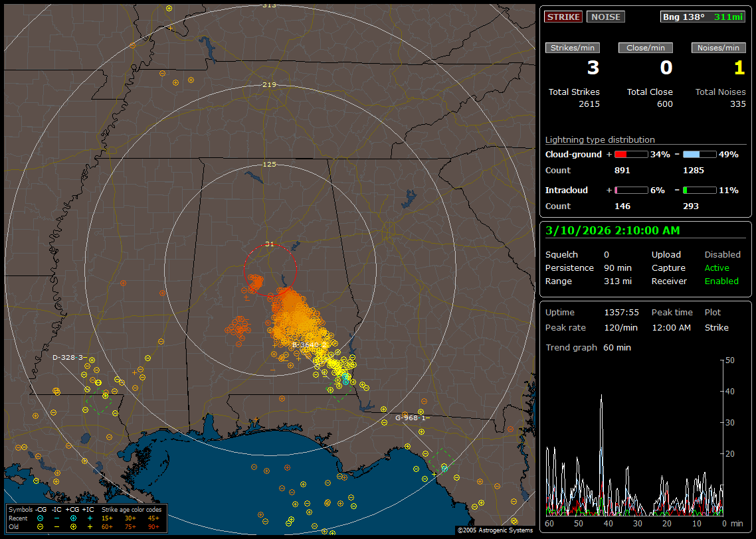The height and width of the screenshot is (539, 756).
Task: Click the pink positive intracloud percentage bar
Action: [630, 190]
